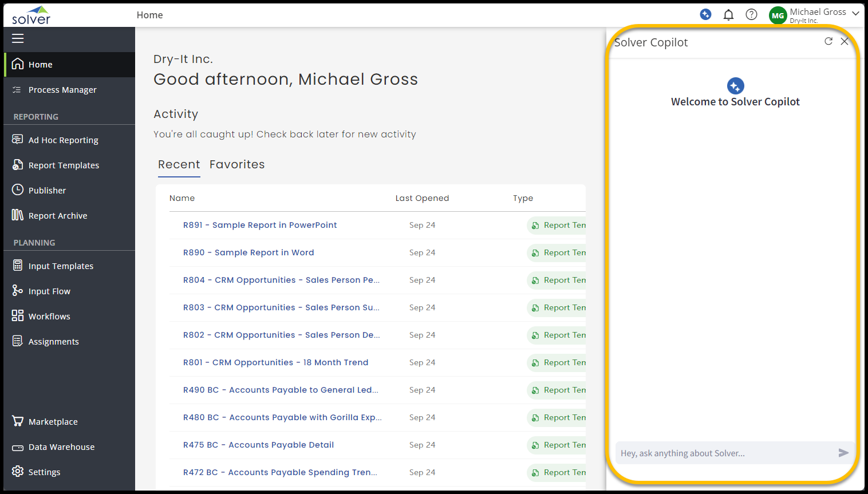Close the Solver Copilot panel
868x494 pixels.
pos(845,41)
